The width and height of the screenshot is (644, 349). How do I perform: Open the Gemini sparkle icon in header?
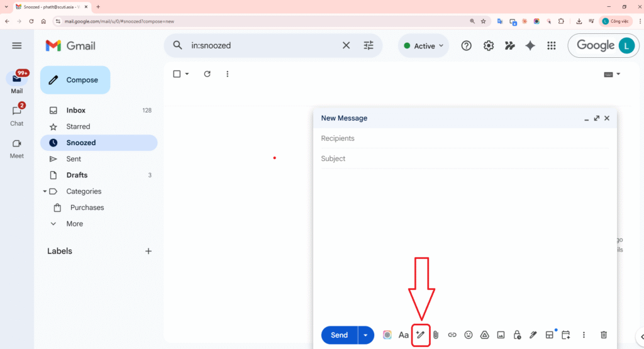(x=530, y=46)
